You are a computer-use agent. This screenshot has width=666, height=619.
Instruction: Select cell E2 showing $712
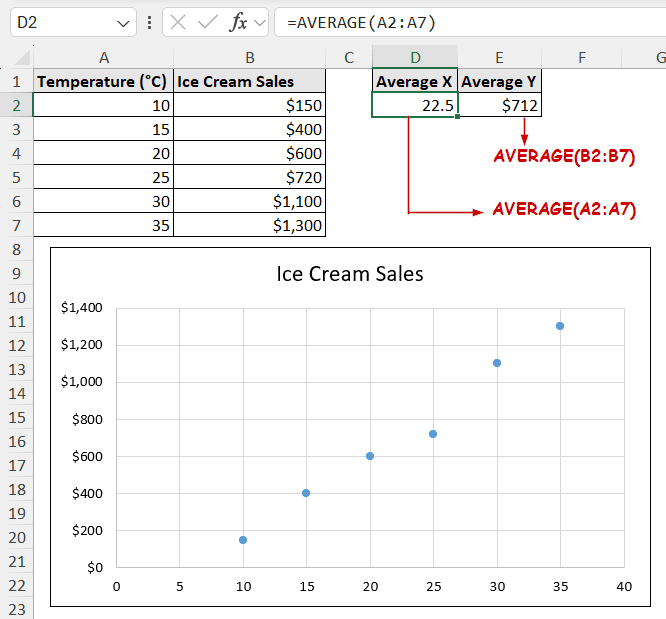pos(500,105)
